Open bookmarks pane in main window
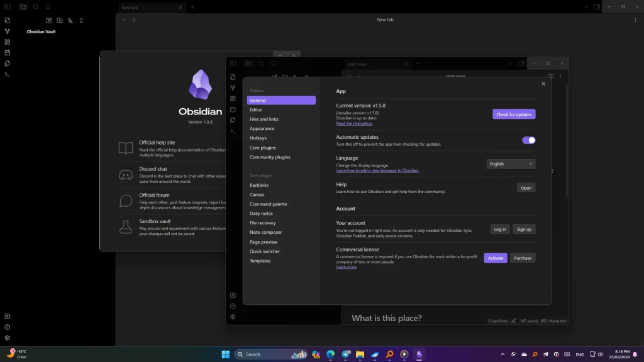The width and height of the screenshot is (644, 362). 48,7
